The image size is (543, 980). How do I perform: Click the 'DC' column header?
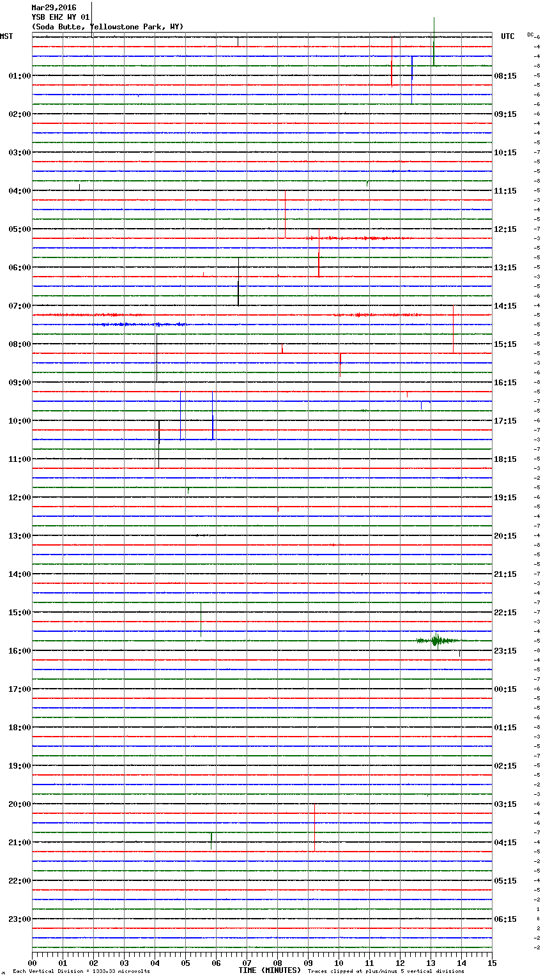point(530,34)
